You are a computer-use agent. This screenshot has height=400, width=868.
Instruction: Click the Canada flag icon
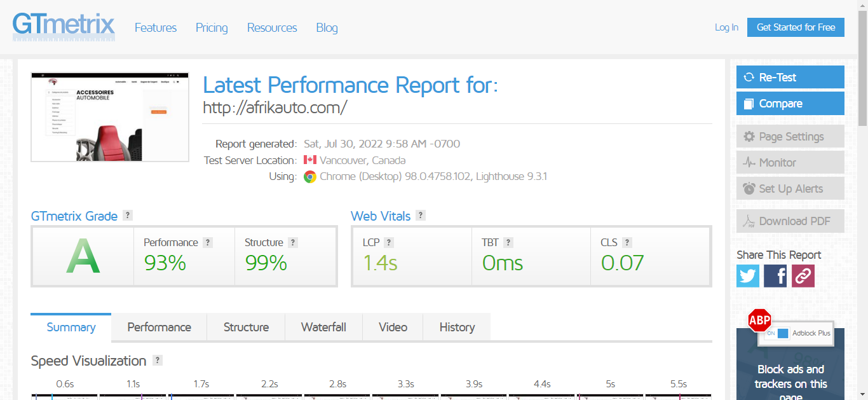[310, 160]
